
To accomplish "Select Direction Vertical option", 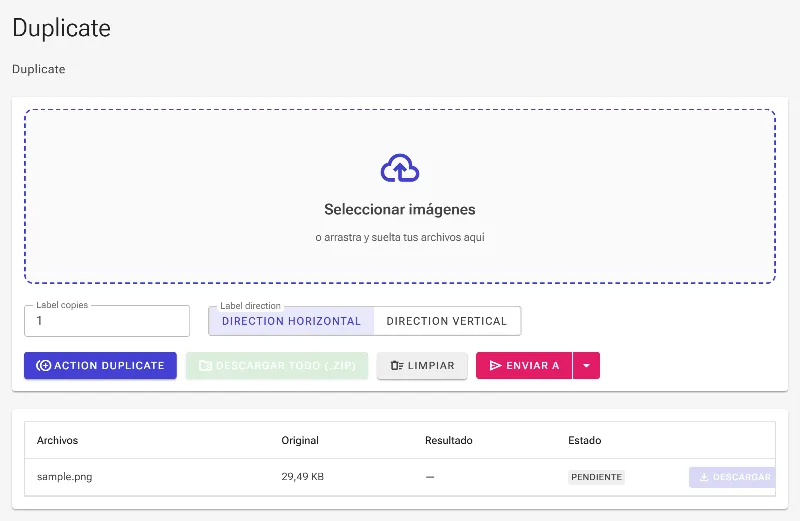I will [x=447, y=321].
